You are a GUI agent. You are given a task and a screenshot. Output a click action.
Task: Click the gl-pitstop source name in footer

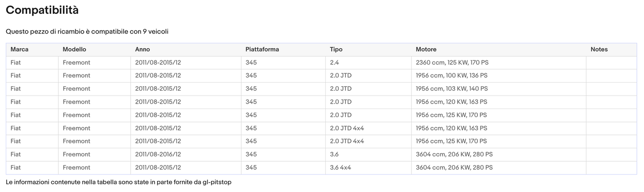216,182
